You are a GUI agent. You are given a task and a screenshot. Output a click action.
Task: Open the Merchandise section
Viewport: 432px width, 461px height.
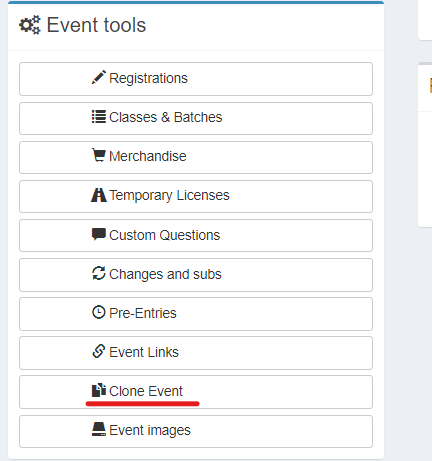(x=196, y=158)
